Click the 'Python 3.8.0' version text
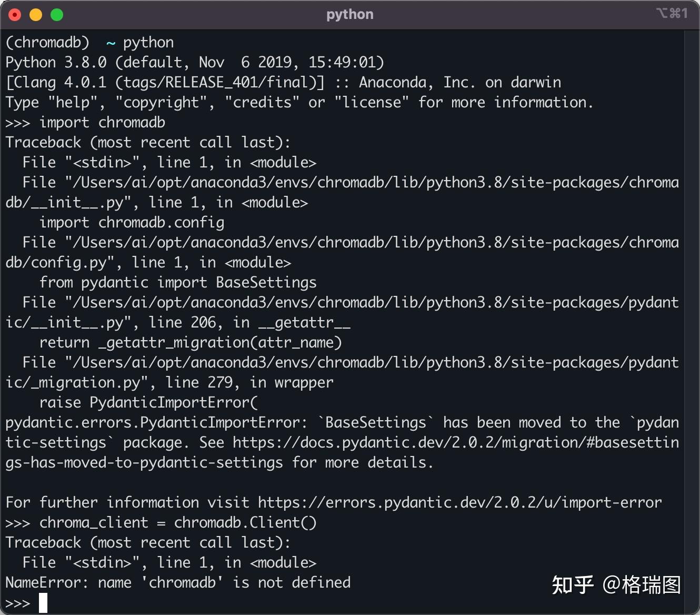This screenshot has height=615, width=700. click(56, 63)
